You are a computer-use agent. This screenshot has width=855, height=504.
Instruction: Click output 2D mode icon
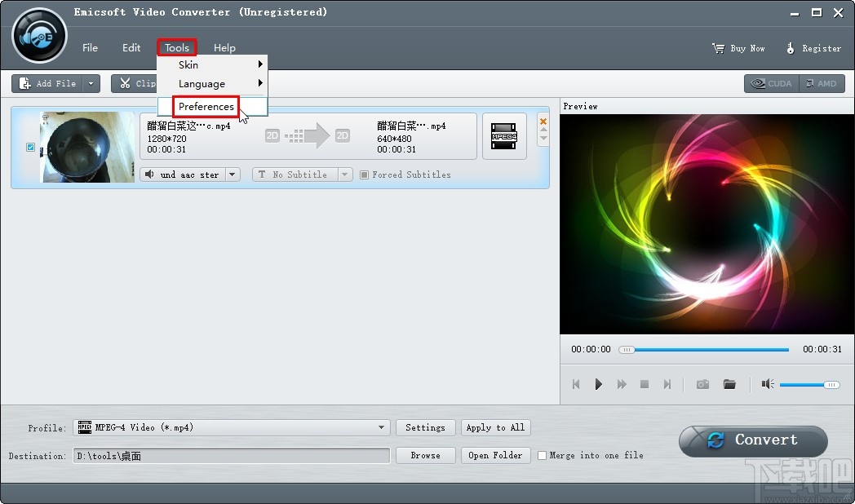(343, 135)
